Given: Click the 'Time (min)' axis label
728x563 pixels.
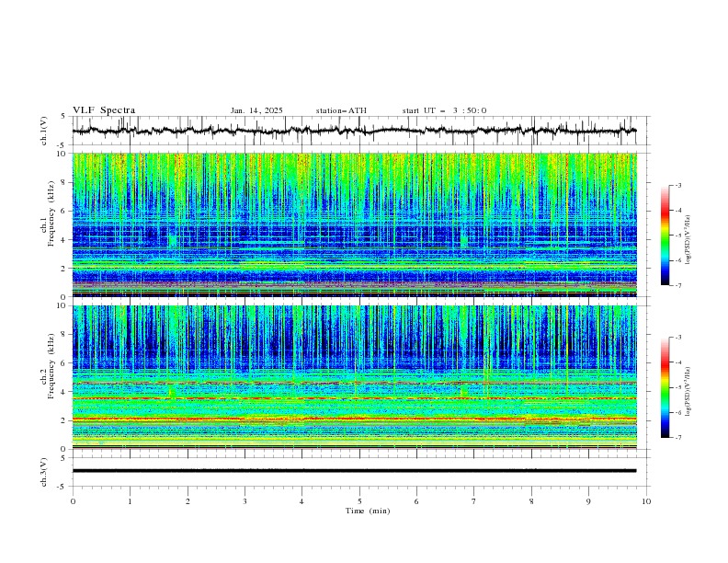Looking at the screenshot, I should 368,511.
